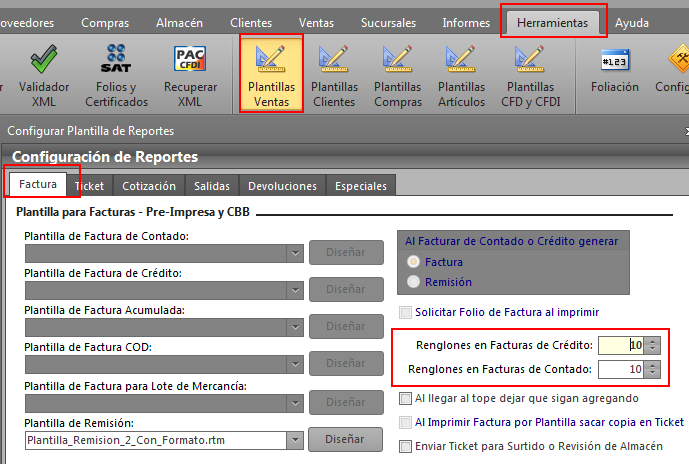Expand Plantilla de Factura COD dropdown
689x464 pixels.
[x=295, y=364]
